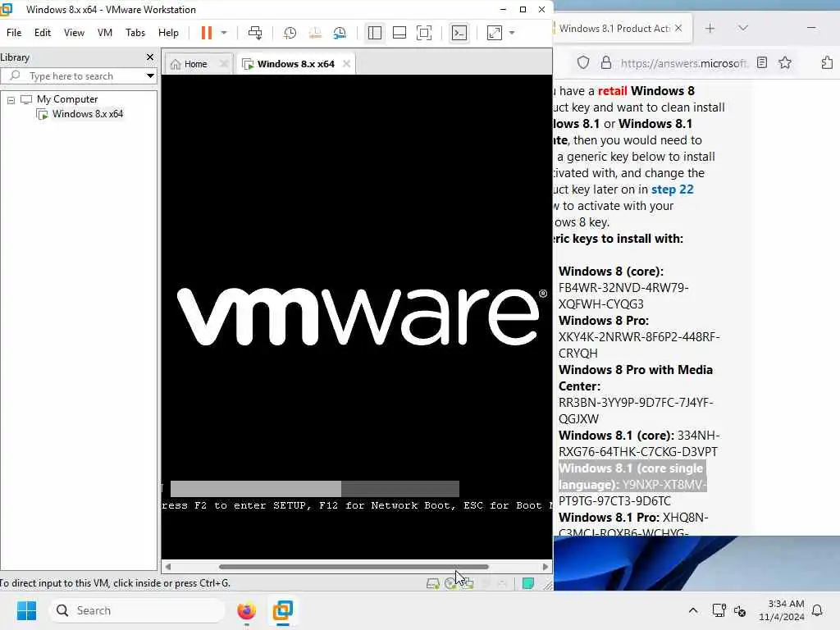Switch to the Home tab
This screenshot has width=840, height=630.
click(195, 64)
